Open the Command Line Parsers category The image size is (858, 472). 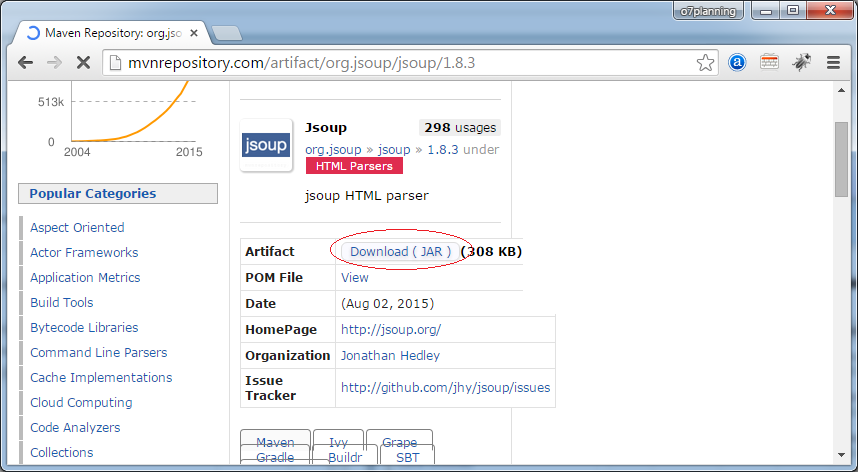pyautogui.click(x=98, y=353)
